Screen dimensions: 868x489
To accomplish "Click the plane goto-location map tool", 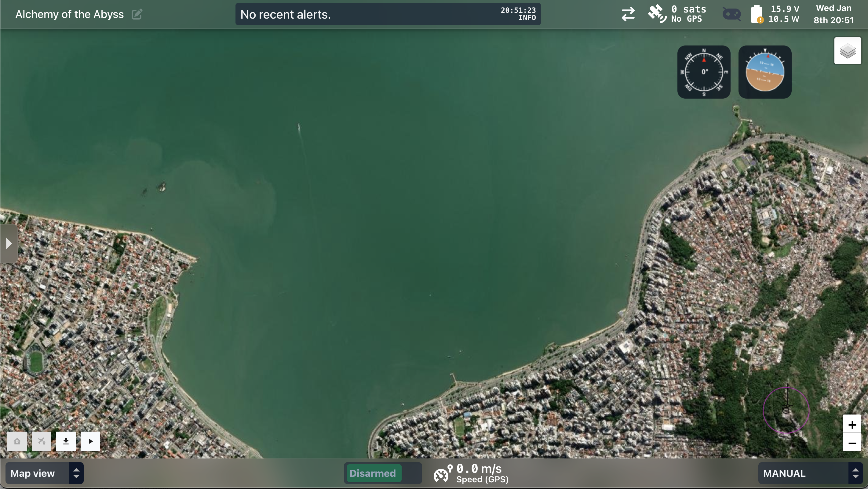I will pyautogui.click(x=42, y=441).
